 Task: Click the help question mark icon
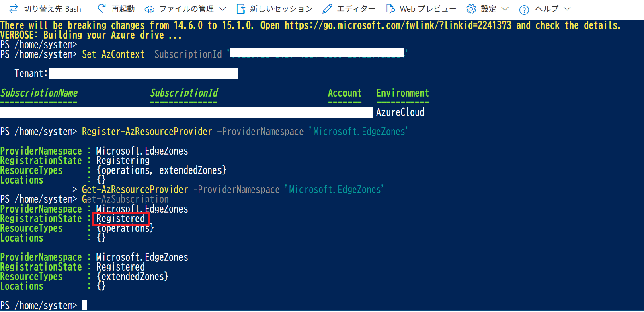524,9
